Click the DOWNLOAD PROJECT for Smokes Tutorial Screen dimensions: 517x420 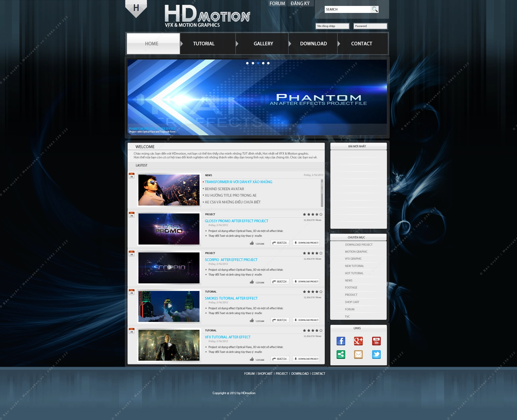[x=306, y=320]
